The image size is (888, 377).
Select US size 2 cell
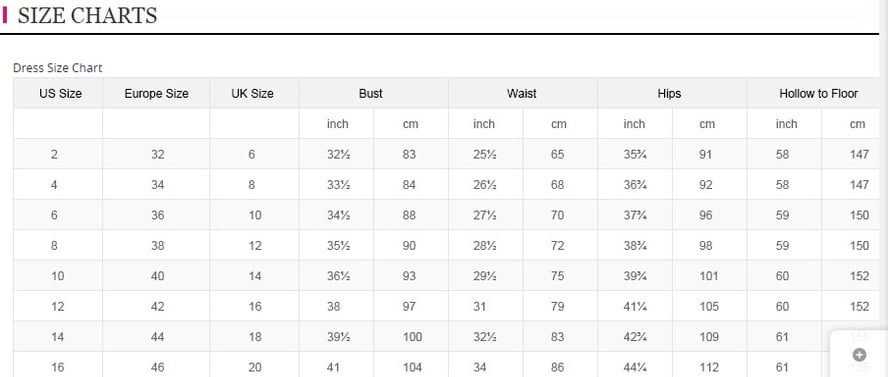(58, 154)
